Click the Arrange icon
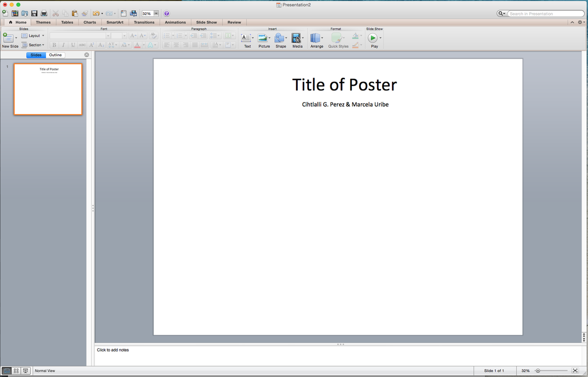Image resolution: width=588 pixels, height=377 pixels. click(x=315, y=38)
